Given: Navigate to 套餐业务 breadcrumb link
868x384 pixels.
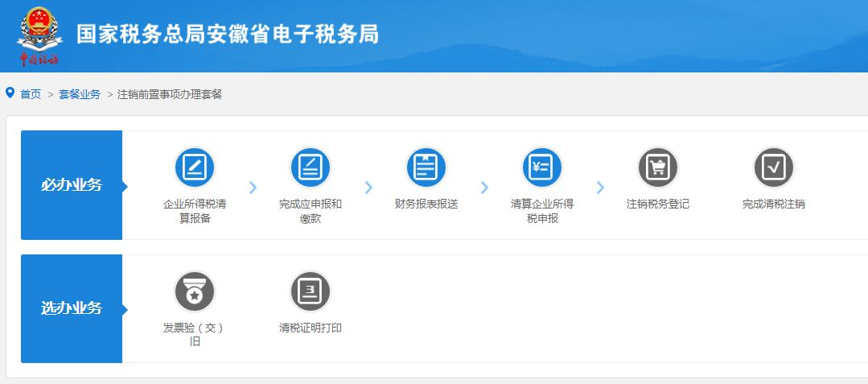Looking at the screenshot, I should [80, 94].
